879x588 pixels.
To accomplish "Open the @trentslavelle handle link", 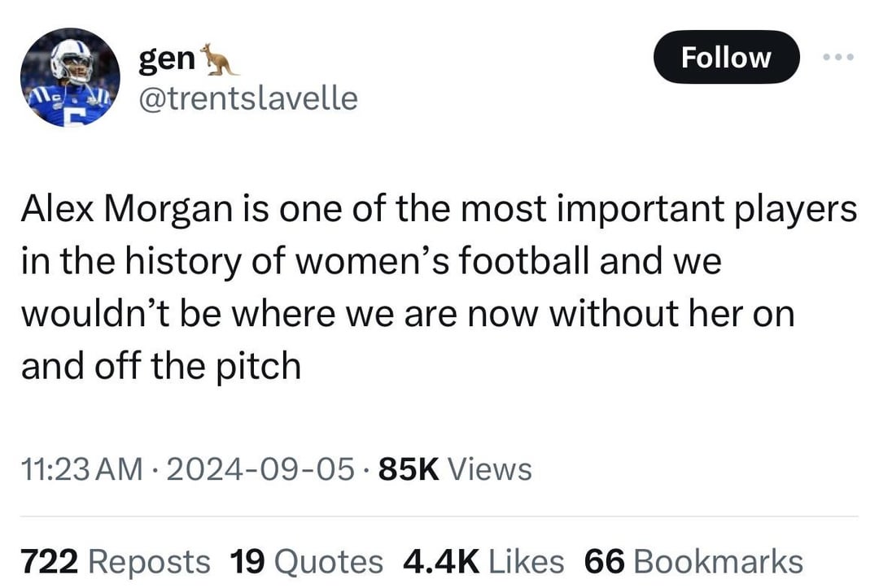I will click(249, 98).
